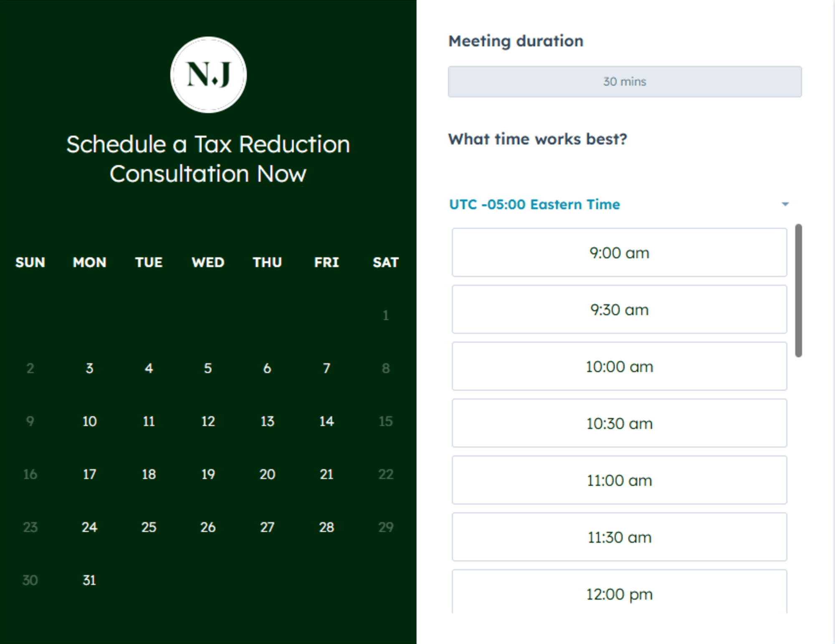Select date 25 on the calendar
Image resolution: width=835 pixels, height=644 pixels.
(149, 527)
